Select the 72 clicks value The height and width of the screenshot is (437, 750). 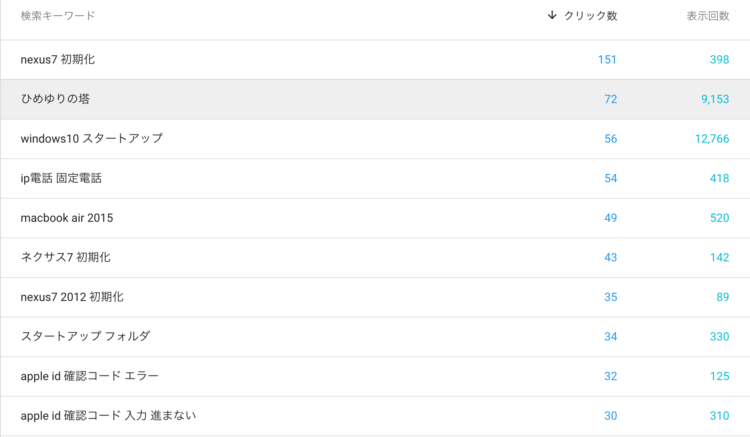[x=610, y=99]
